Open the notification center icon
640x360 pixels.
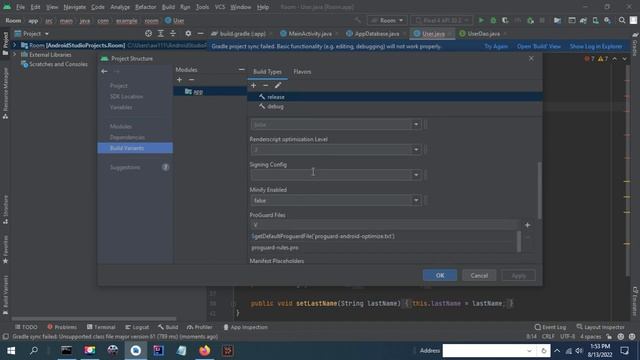pos(624,351)
